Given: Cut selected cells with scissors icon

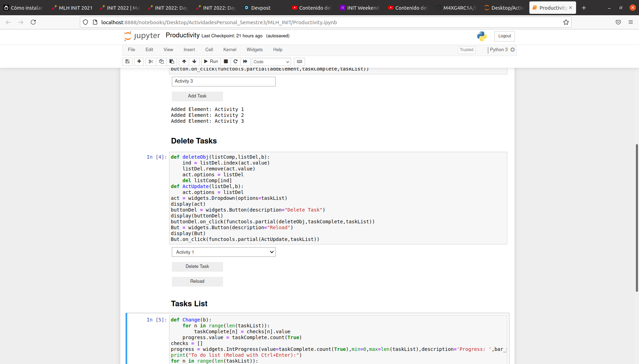Looking at the screenshot, I should point(151,62).
